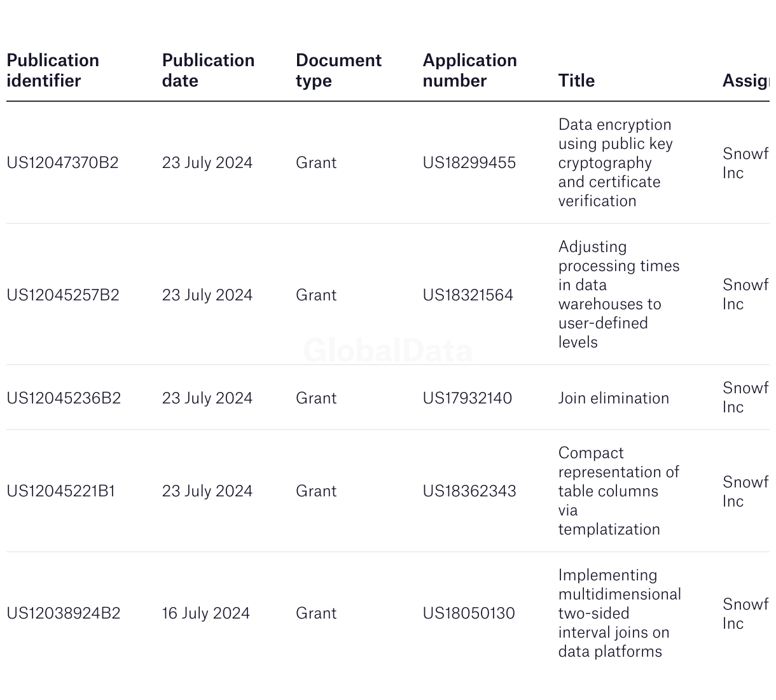Screen dimensions: 776x700
Task: Select publication identifier US12047370B2
Action: point(62,163)
